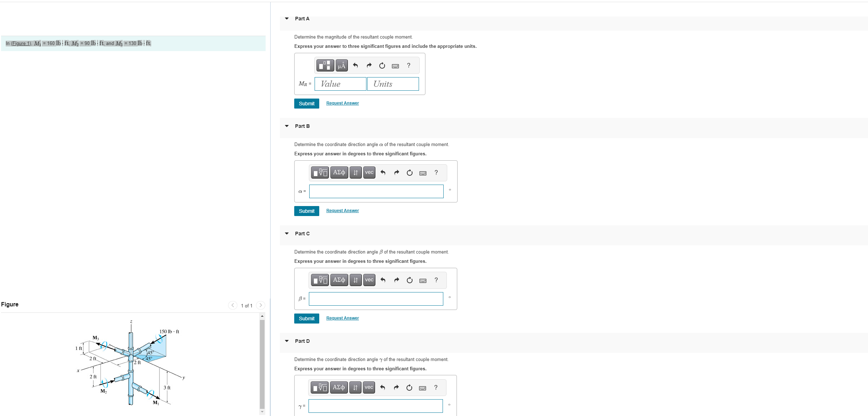Click the templates icon in Part A toolbar

[325, 65]
